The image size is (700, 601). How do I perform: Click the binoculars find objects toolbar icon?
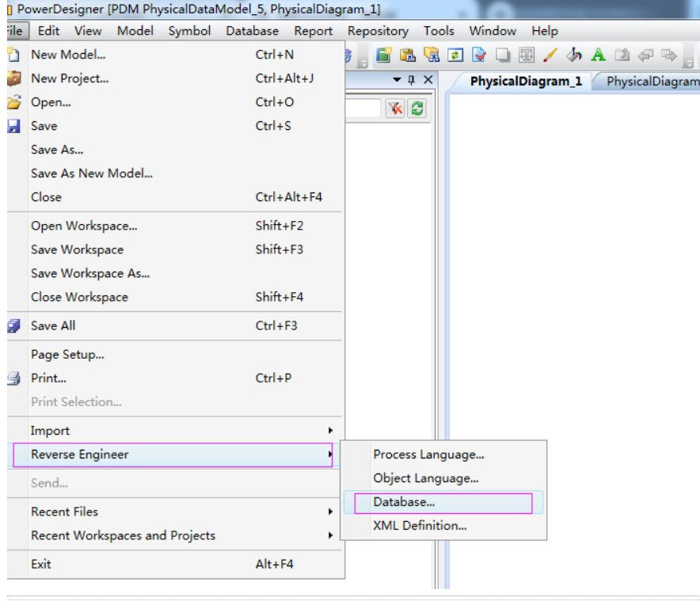(x=432, y=55)
